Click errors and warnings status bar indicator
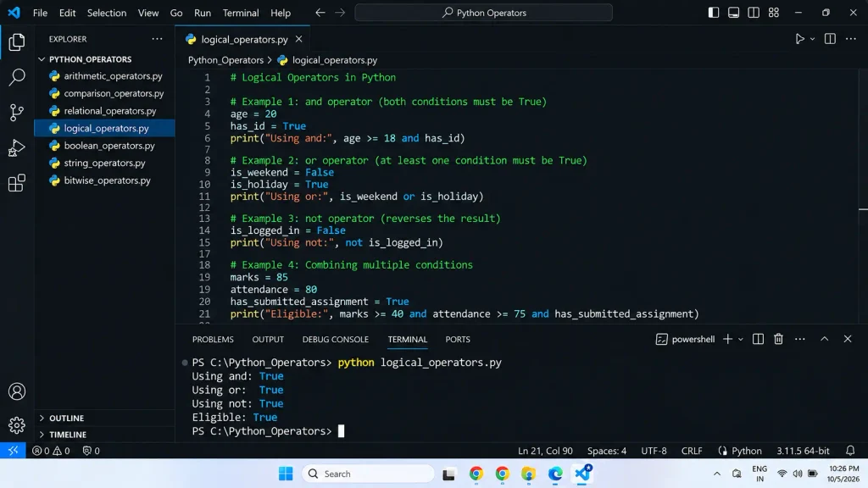This screenshot has width=868, height=488. 51,451
